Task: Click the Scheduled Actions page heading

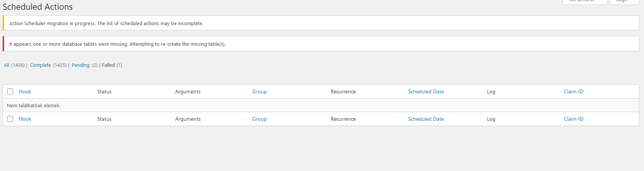Action: (x=38, y=7)
